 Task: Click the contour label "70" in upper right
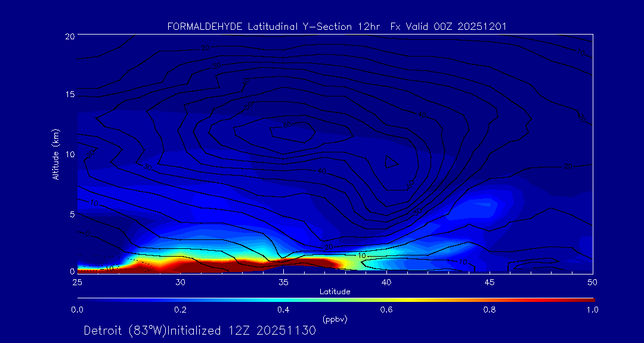(x=581, y=52)
